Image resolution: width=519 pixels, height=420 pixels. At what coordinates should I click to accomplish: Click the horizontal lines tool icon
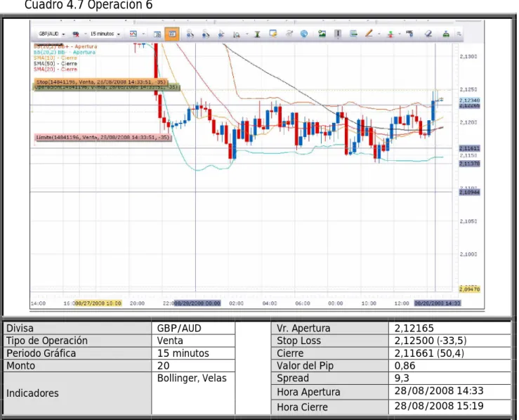pyautogui.click(x=353, y=34)
